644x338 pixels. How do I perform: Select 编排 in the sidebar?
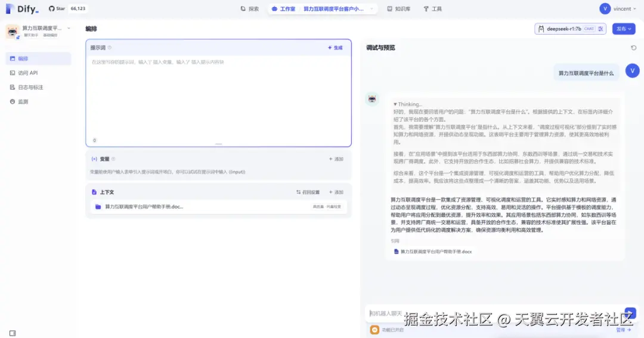[x=38, y=59]
